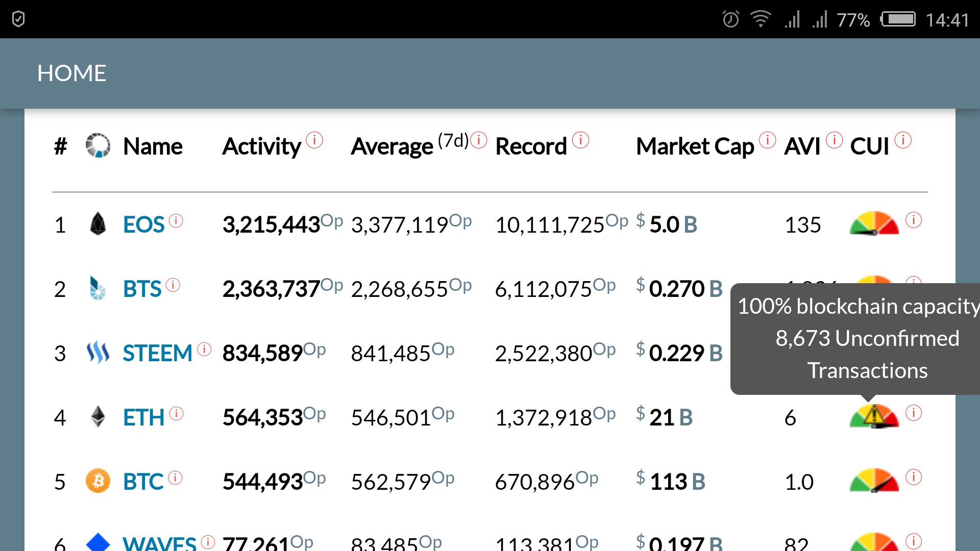Click the EOS black logo icon
980x551 pixels.
pyautogui.click(x=98, y=224)
